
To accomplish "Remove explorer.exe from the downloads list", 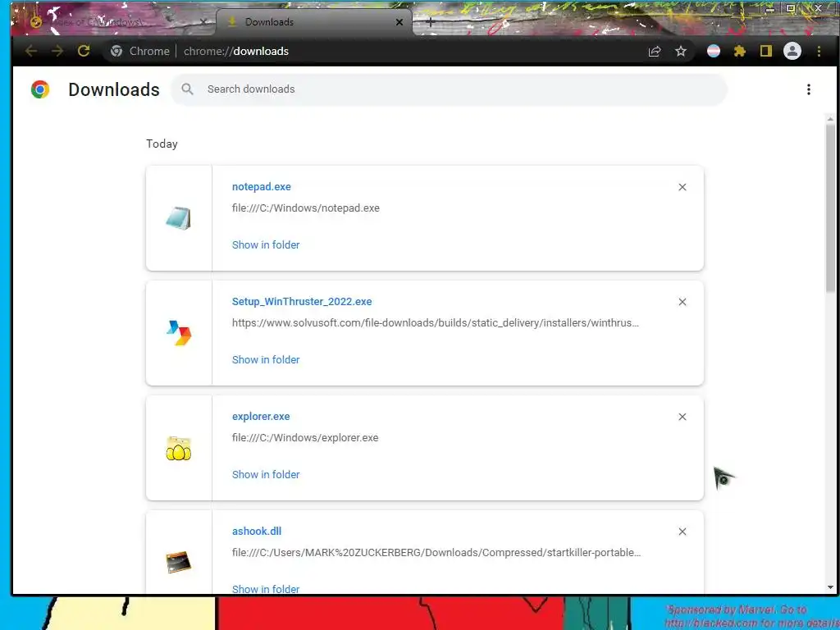I will click(x=682, y=417).
